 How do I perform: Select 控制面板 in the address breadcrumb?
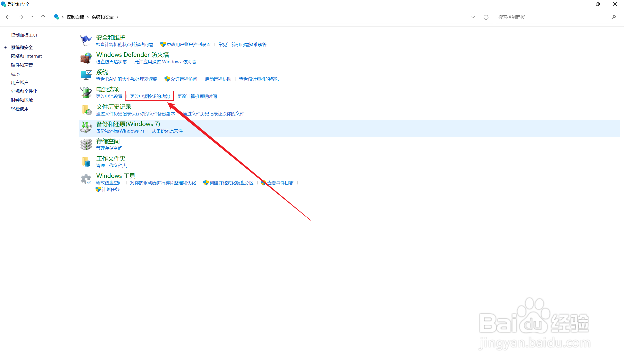(x=75, y=17)
